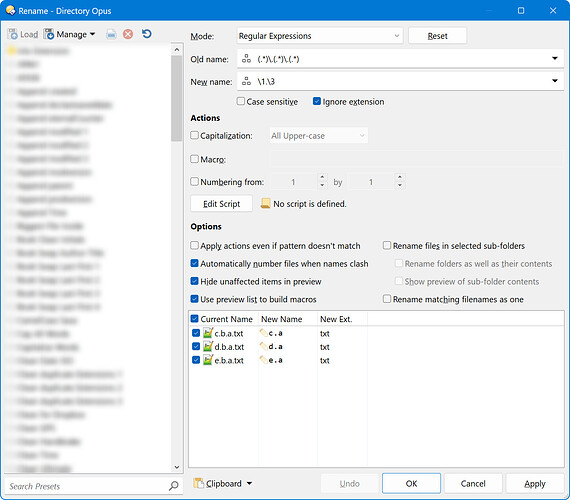Click the preset list scroll-down arrow
The height and width of the screenshot is (500, 570).
[x=177, y=467]
